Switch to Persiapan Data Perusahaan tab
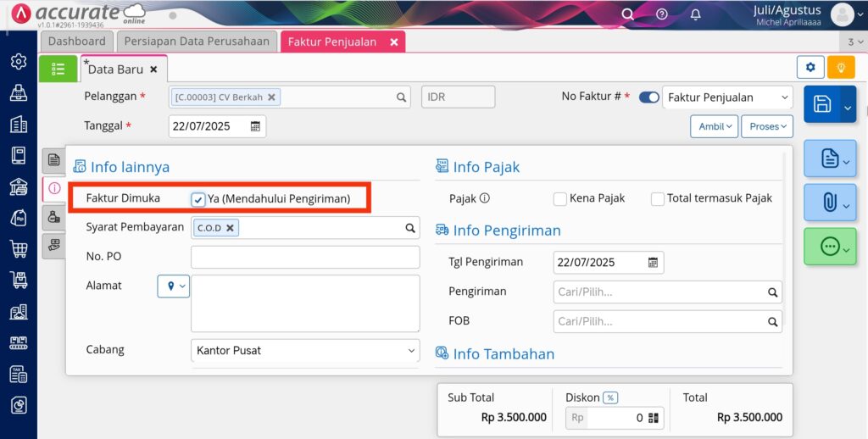Screen dimensions: 868x439 point(197,42)
